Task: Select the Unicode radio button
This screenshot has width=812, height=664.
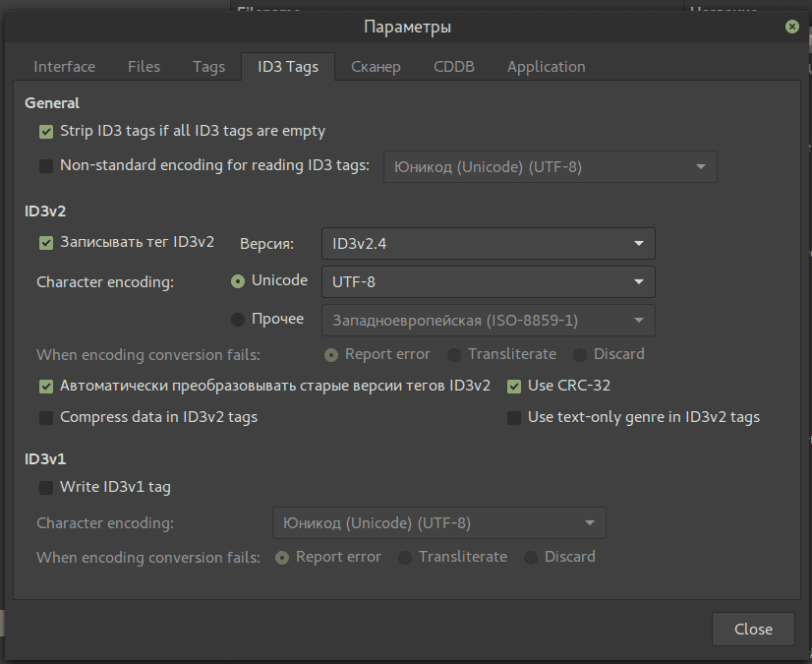Action: tap(238, 281)
